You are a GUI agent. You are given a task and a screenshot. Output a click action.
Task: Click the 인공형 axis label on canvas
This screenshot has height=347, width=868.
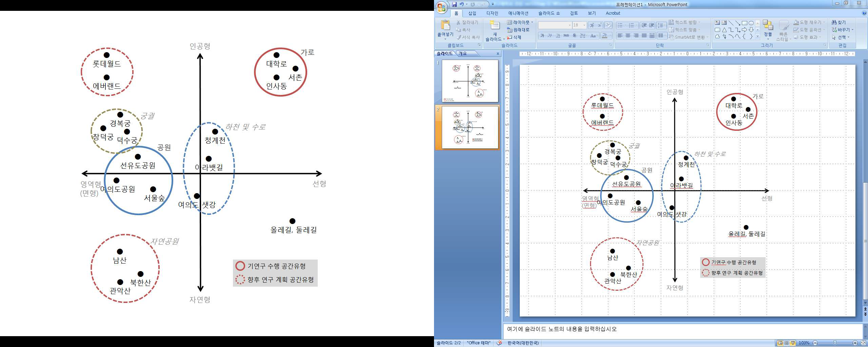click(x=675, y=92)
